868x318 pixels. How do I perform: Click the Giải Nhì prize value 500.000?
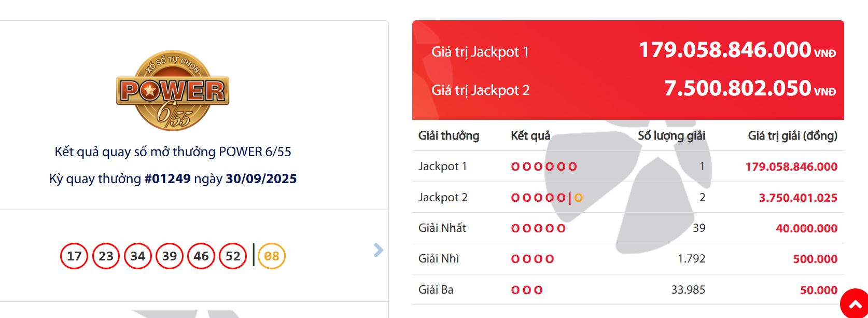[x=815, y=259]
